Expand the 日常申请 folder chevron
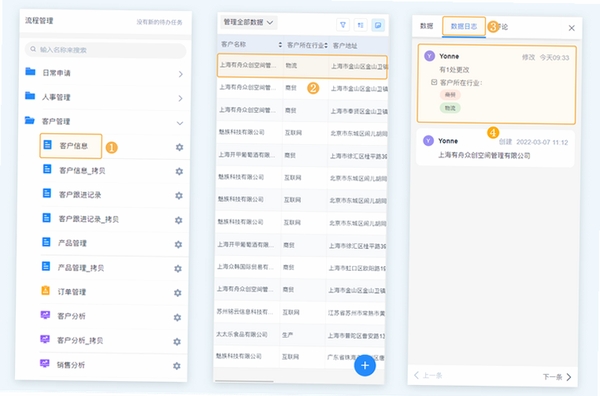This screenshot has width=600, height=396. click(181, 74)
